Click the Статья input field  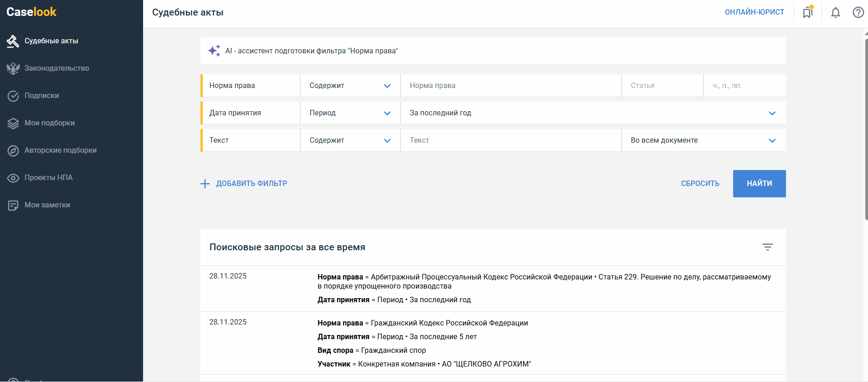click(662, 86)
